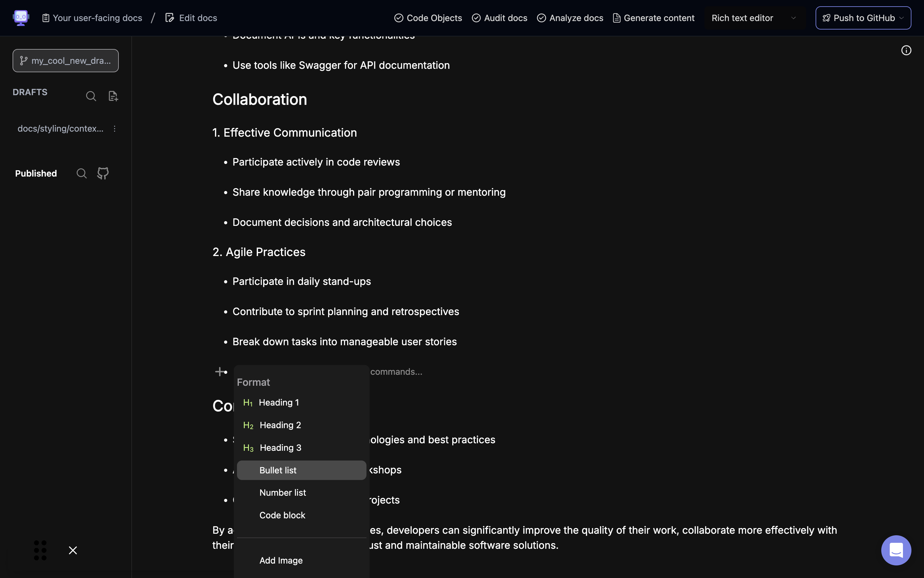Screen dimensions: 924x578
Task: Expand Push to GitHub dropdown
Action: [x=901, y=18]
